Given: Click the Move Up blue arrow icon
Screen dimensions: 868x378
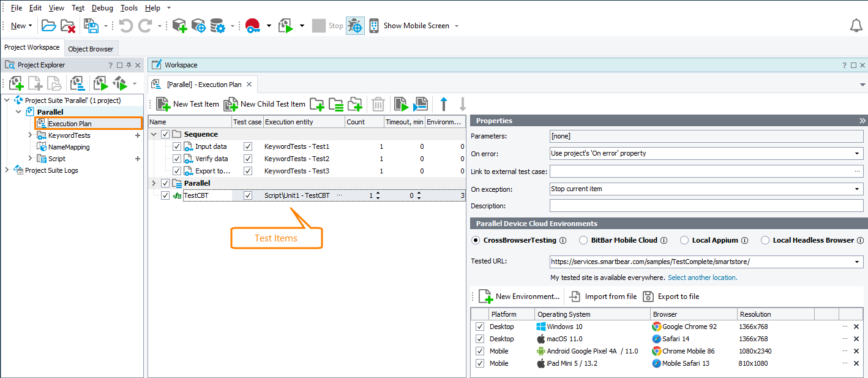Looking at the screenshot, I should coord(444,104).
